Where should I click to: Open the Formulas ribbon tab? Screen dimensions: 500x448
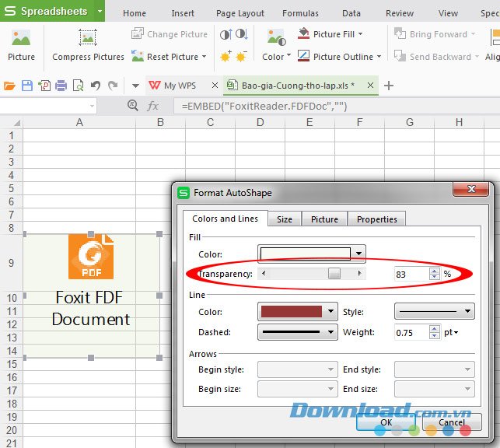click(300, 13)
